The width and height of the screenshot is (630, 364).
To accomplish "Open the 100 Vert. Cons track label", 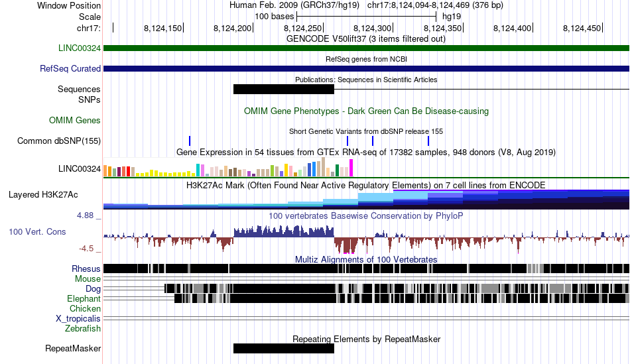I will coord(37,232).
